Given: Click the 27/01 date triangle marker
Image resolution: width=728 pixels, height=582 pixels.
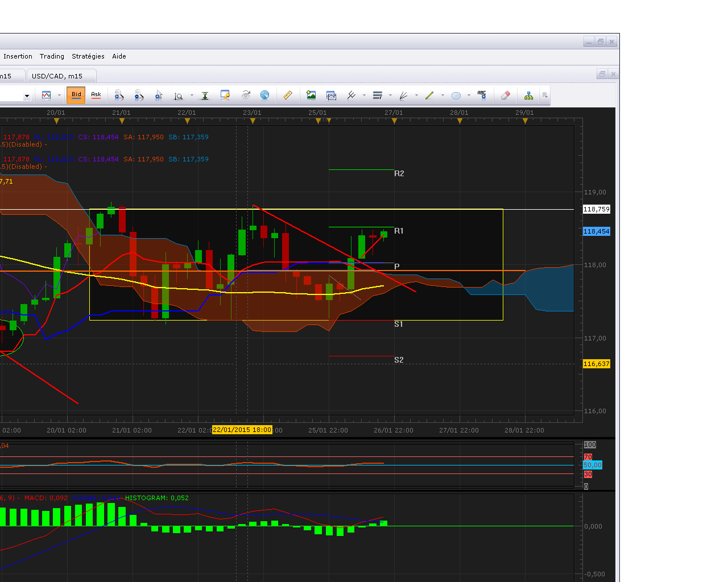Looking at the screenshot, I should 394,120.
